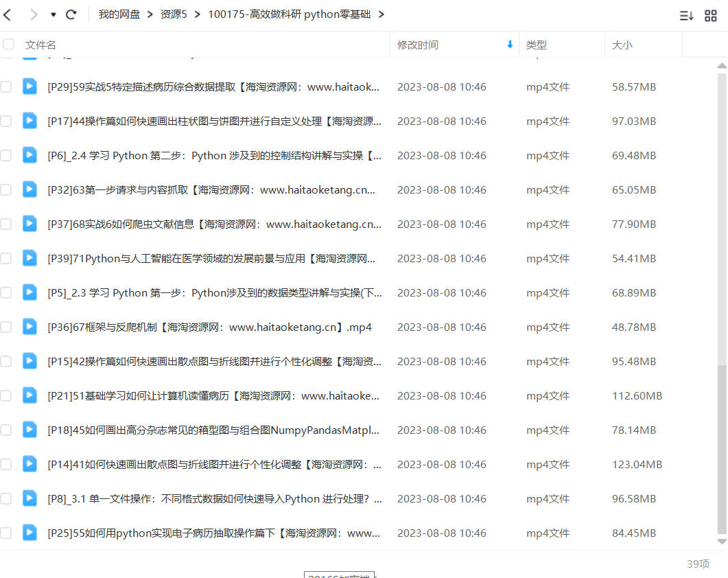Click video icon of [P21]51基础学习 file

coord(30,395)
